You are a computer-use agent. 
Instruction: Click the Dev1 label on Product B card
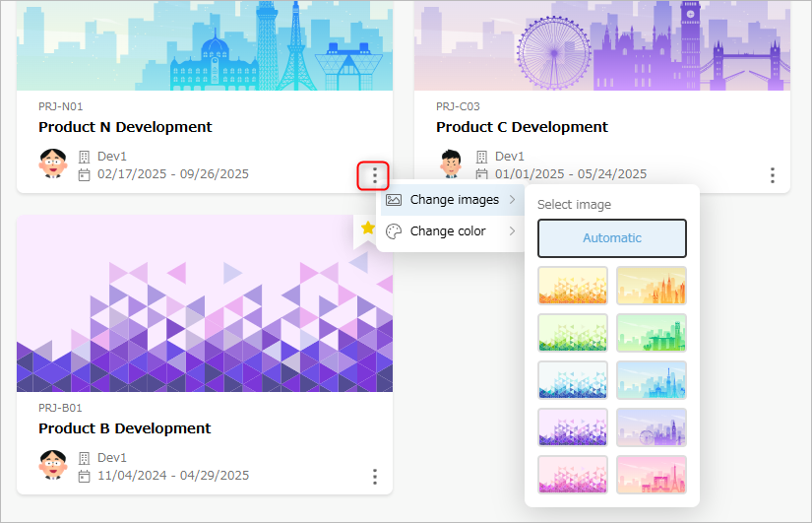(x=112, y=458)
